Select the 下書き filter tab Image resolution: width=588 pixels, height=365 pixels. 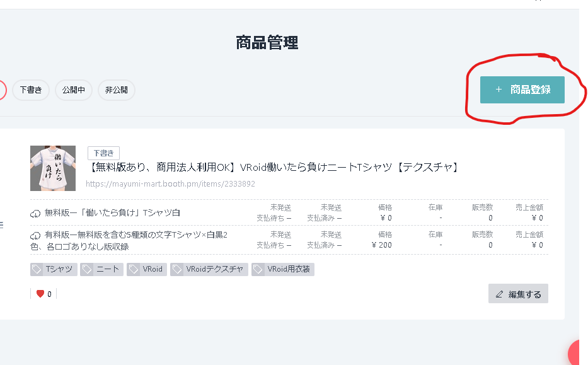point(31,90)
